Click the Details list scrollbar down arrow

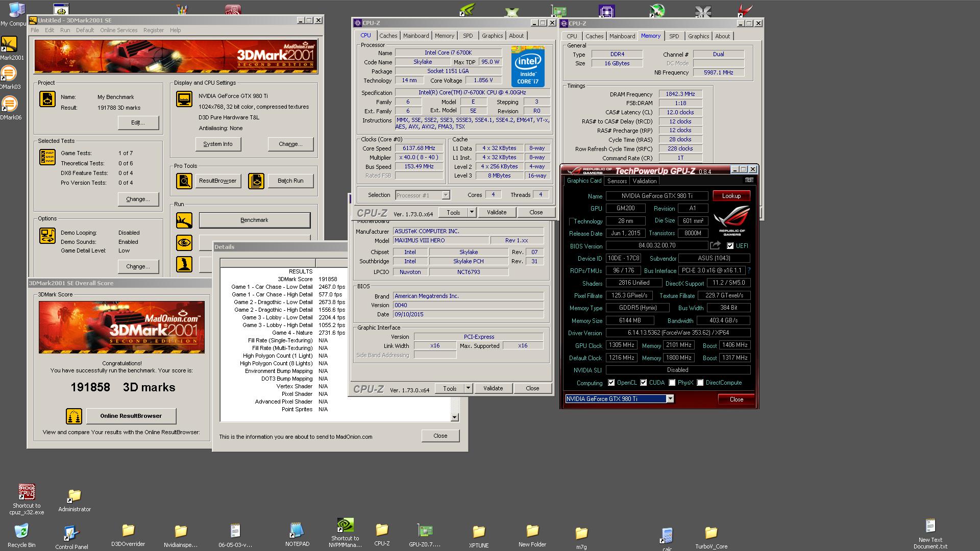pos(454,417)
